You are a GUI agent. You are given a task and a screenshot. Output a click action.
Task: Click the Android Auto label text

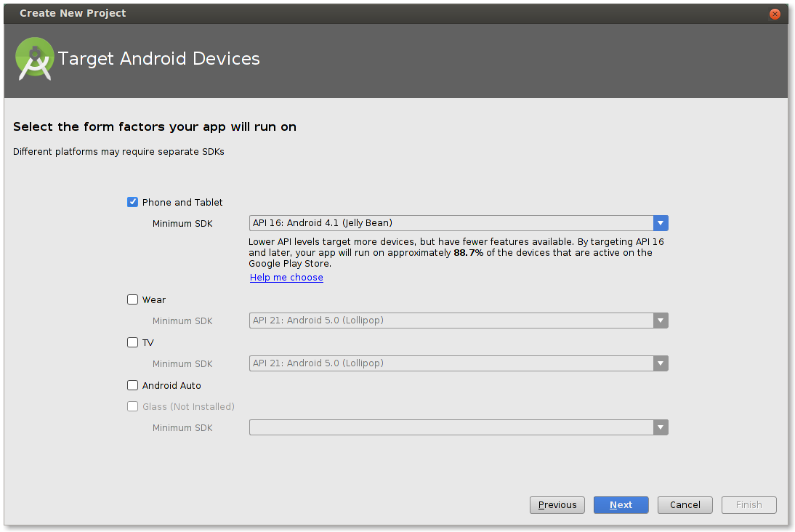pos(171,385)
